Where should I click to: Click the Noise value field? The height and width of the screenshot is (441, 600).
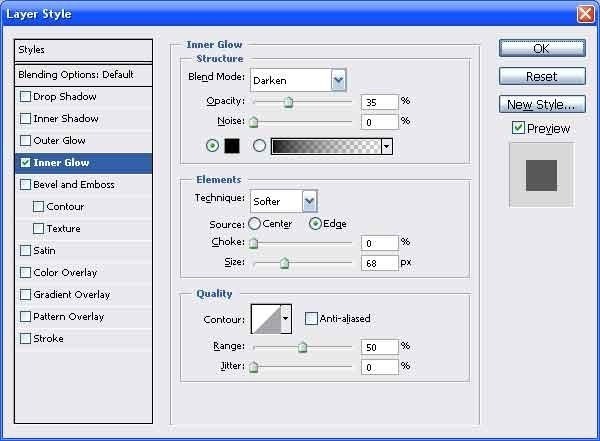pyautogui.click(x=380, y=122)
